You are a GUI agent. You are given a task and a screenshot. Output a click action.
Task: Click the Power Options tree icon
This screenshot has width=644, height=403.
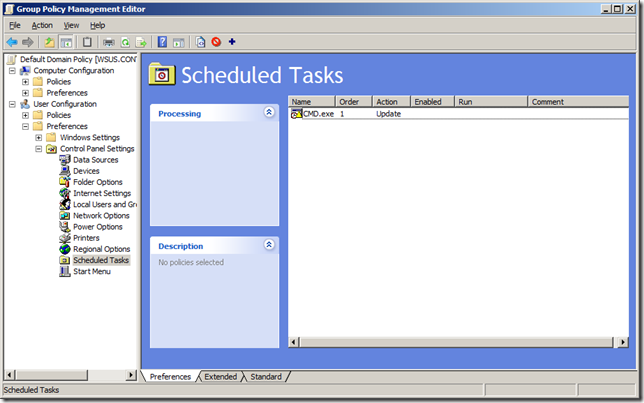[65, 227]
